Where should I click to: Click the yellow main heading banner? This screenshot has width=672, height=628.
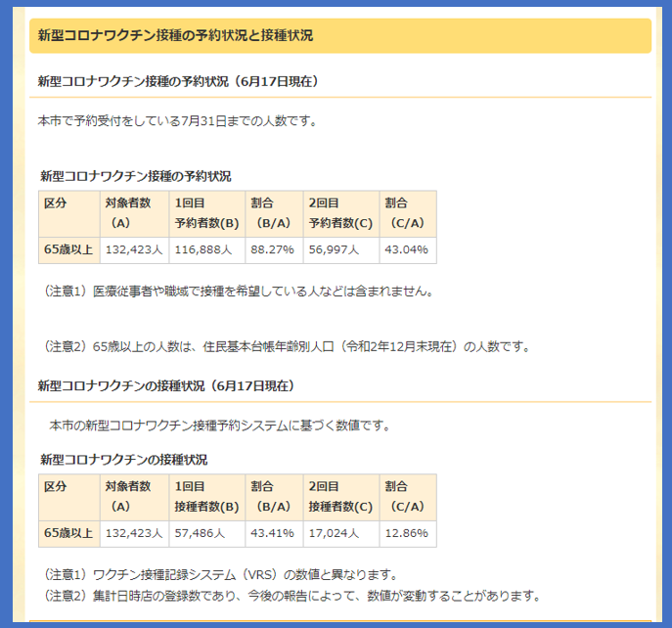[x=339, y=36]
